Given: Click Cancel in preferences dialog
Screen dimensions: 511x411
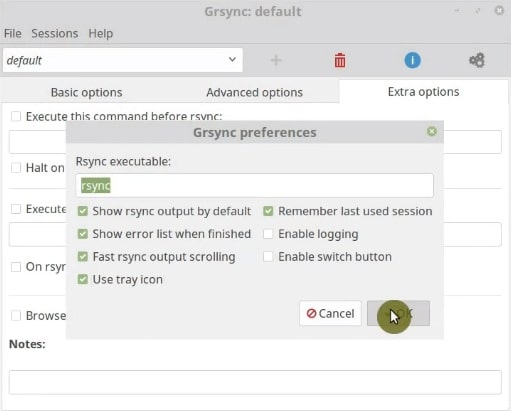Looking at the screenshot, I should tap(330, 313).
